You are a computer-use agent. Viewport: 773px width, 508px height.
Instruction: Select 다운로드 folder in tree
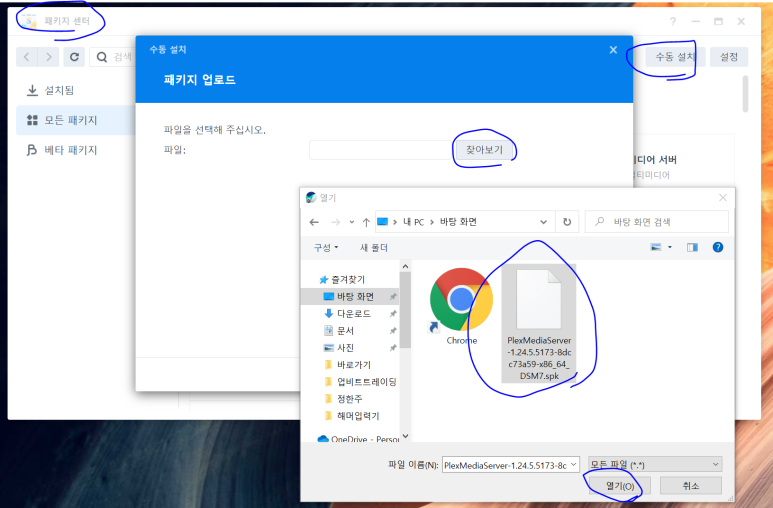(x=348, y=314)
